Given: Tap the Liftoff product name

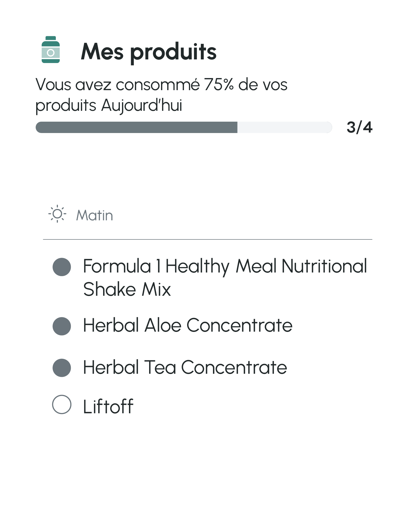Looking at the screenshot, I should point(108,407).
